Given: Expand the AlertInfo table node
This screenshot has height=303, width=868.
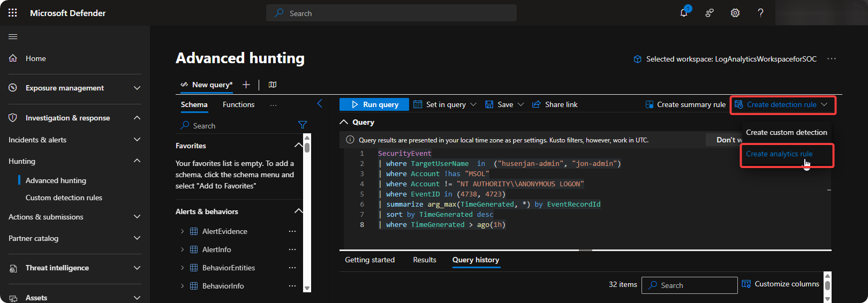Looking at the screenshot, I should (x=182, y=249).
